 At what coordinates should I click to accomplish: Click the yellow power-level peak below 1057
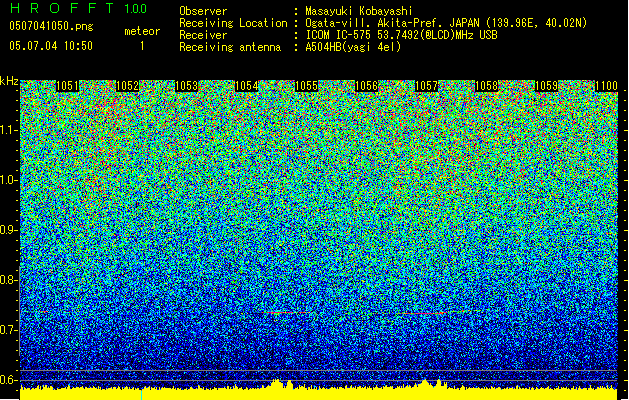pos(431,384)
